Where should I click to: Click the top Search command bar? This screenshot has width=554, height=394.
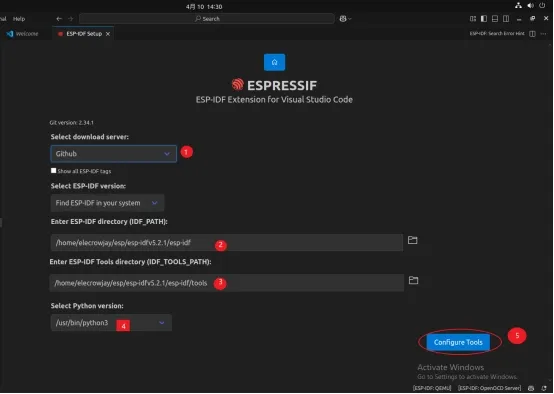207,19
